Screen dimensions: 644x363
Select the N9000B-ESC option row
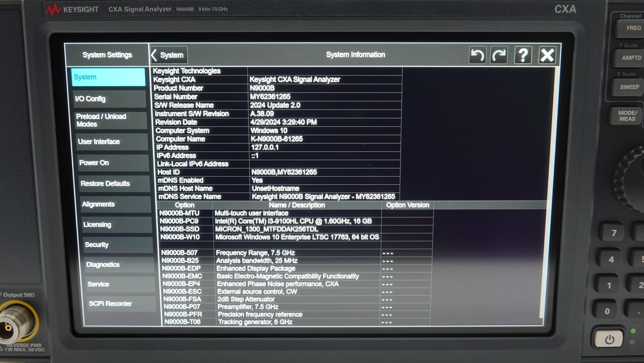(x=297, y=292)
